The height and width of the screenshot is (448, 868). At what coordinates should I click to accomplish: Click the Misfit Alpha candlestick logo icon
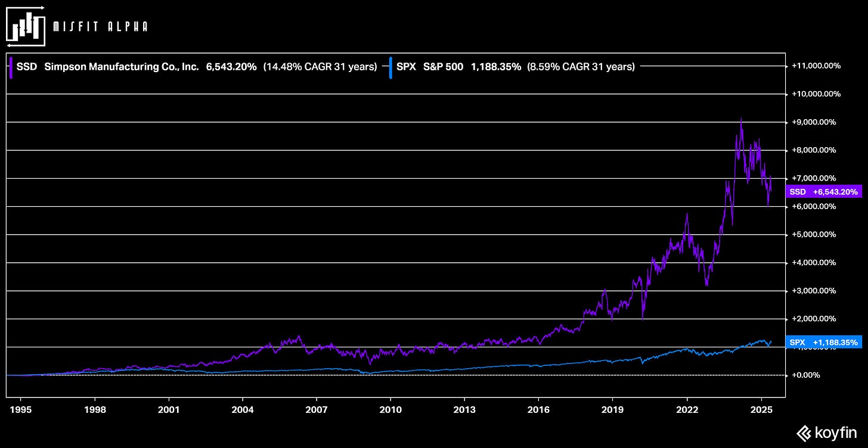click(x=26, y=26)
